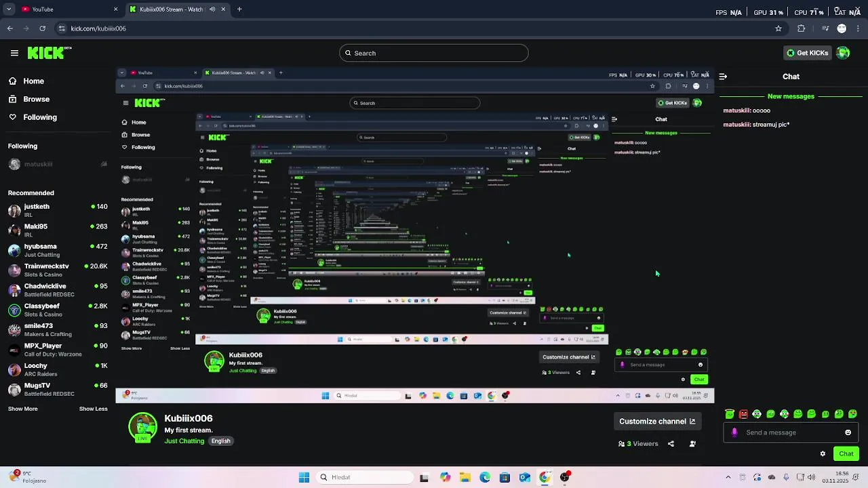Collapse recommended list with Show Less
Image resolution: width=868 pixels, height=488 pixels.
(x=93, y=409)
